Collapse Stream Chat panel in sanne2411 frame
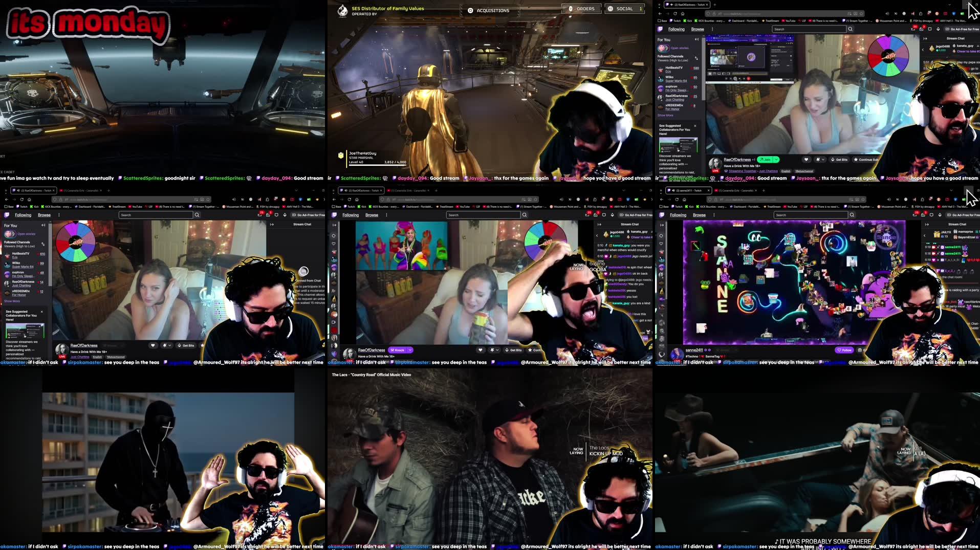Image resolution: width=980 pixels, height=550 pixels. pos(927,224)
